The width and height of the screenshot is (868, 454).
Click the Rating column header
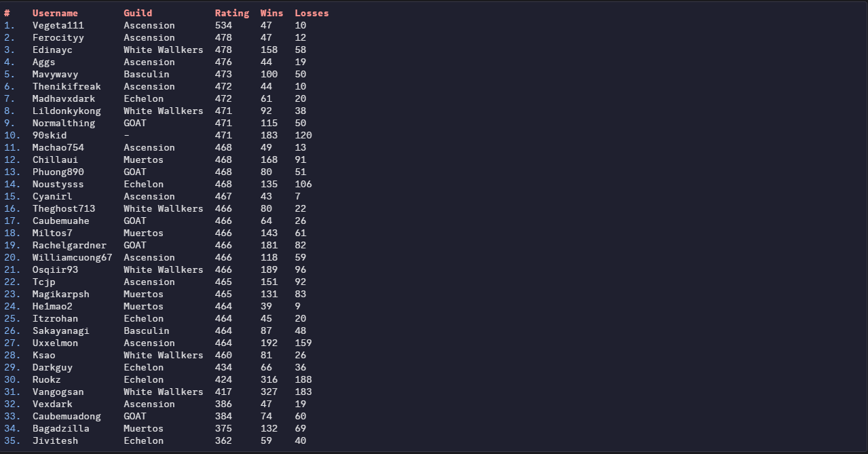point(232,13)
